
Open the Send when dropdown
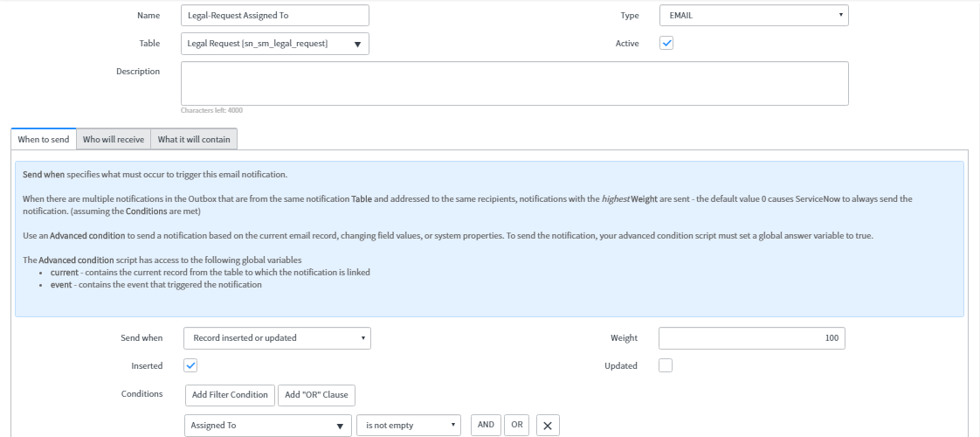tap(277, 338)
